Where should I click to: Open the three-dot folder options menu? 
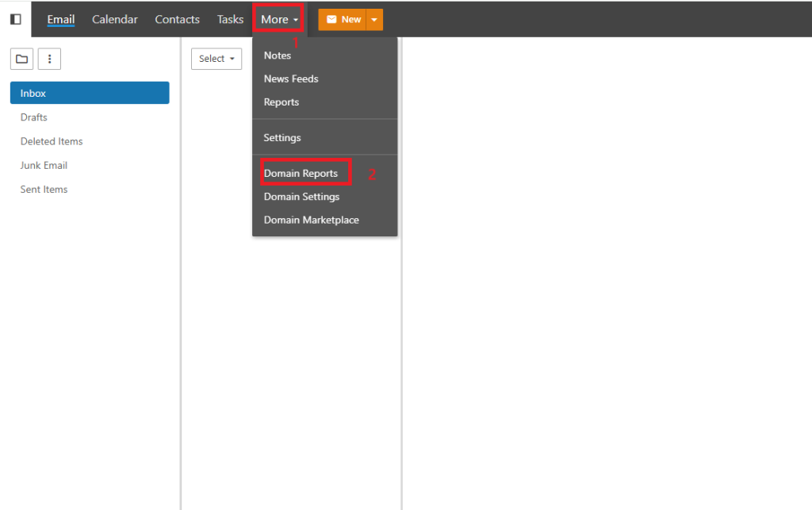click(49, 59)
